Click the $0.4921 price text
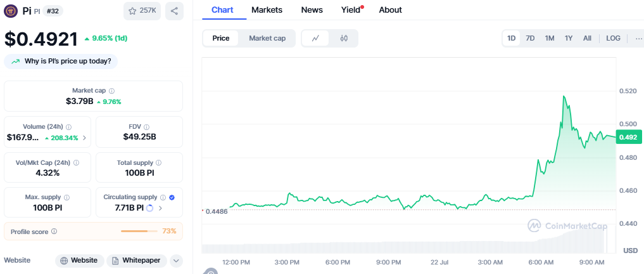The image size is (644, 274). 41,39
